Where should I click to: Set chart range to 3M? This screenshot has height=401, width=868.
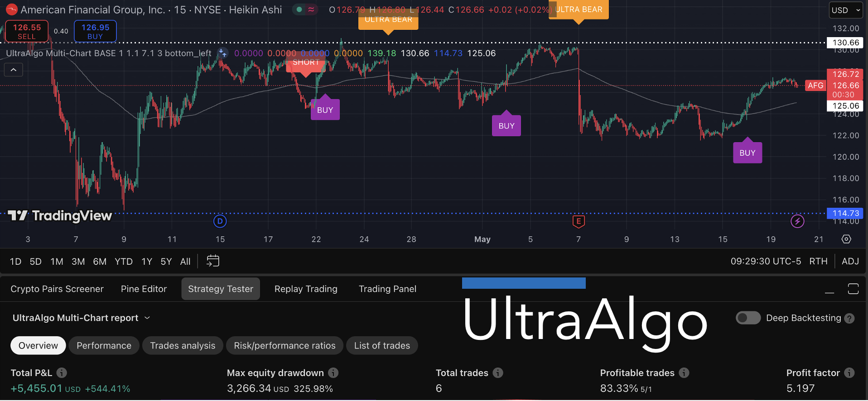click(x=78, y=261)
